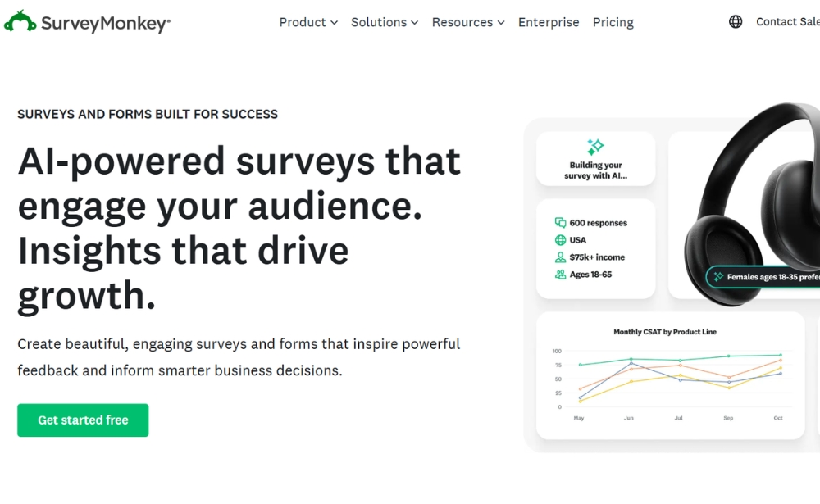The width and height of the screenshot is (820, 504).
Task: Open the language globe icon near Contact Sales
Action: [734, 21]
